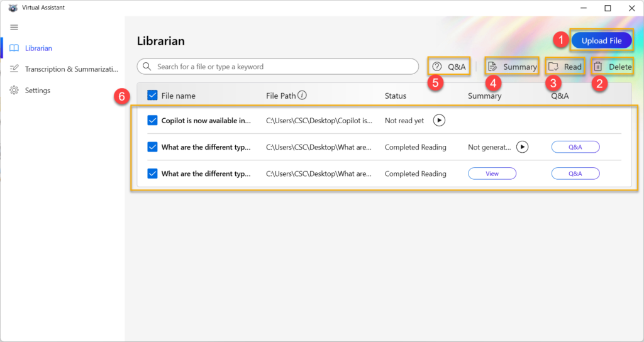Click the File Path info icon
Viewport: 644px width, 342px height.
tap(302, 96)
